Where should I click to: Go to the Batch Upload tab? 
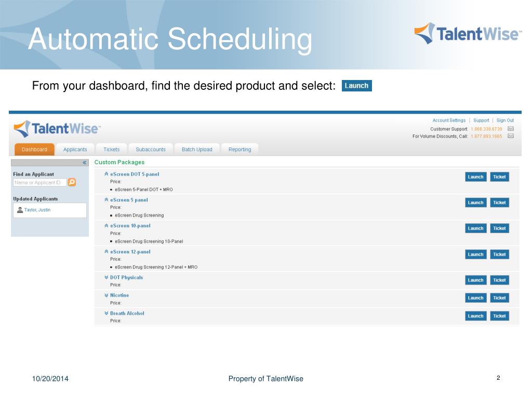(197, 149)
